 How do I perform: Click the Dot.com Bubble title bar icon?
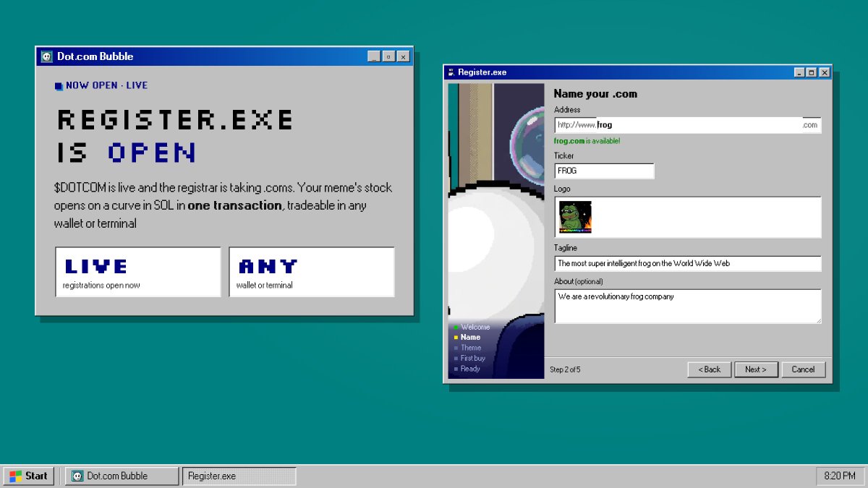pyautogui.click(x=46, y=56)
